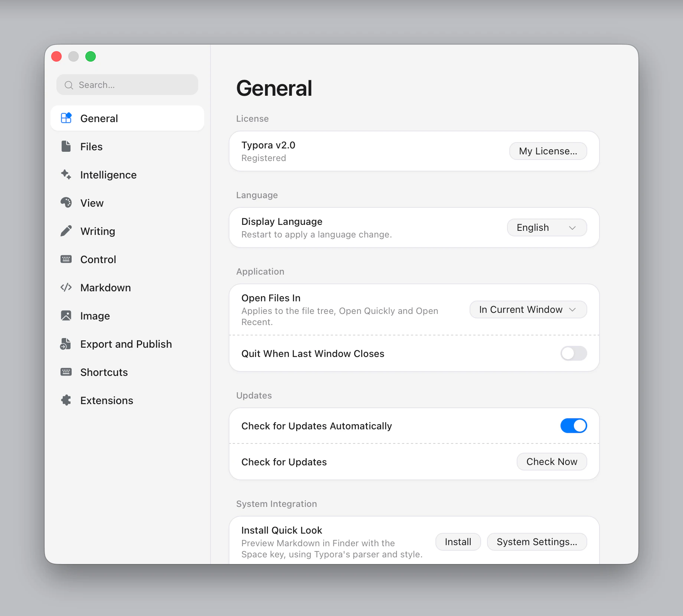
Task: Click the General sidebar icon
Action: (66, 118)
